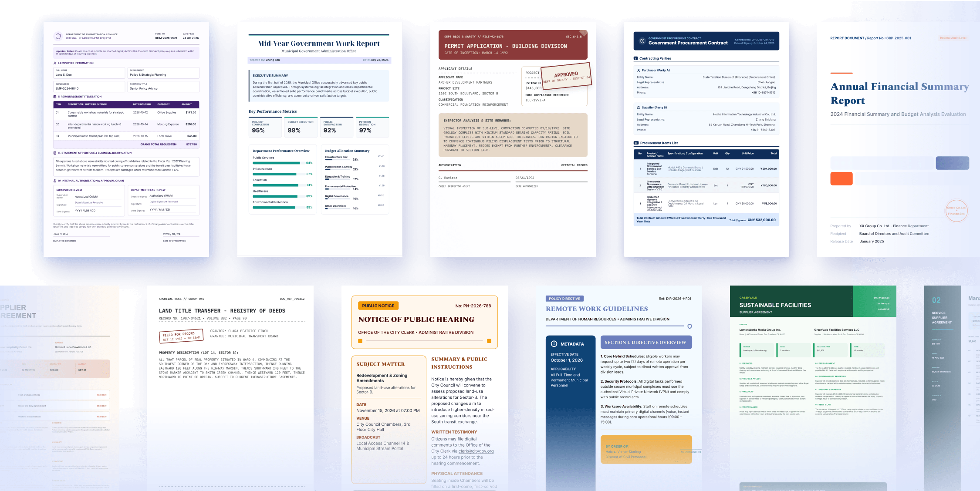The width and height of the screenshot is (980, 491).
Task: Click Section I. Directive Overview header bar
Action: pyautogui.click(x=646, y=342)
